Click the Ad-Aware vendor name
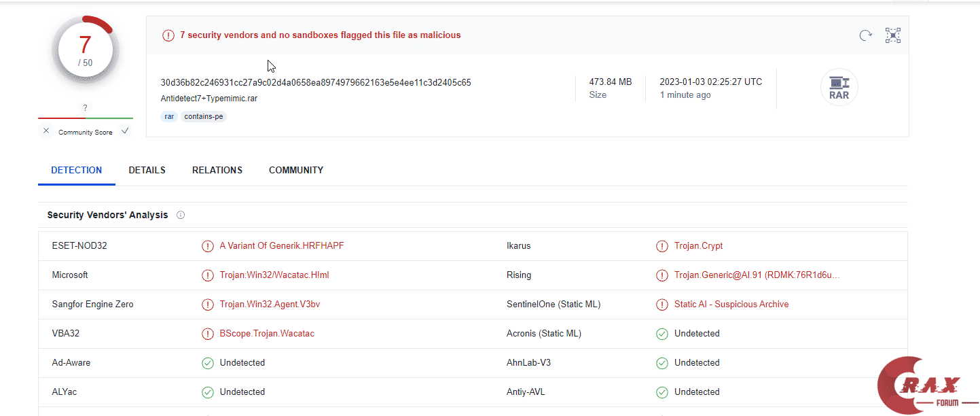This screenshot has width=980, height=416. pos(71,362)
